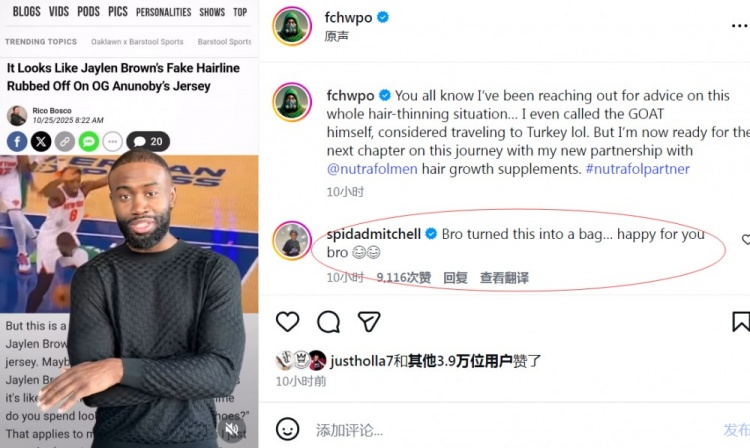Open comments with the speech bubble icon
This screenshot has height=448, width=750.
pyautogui.click(x=328, y=322)
